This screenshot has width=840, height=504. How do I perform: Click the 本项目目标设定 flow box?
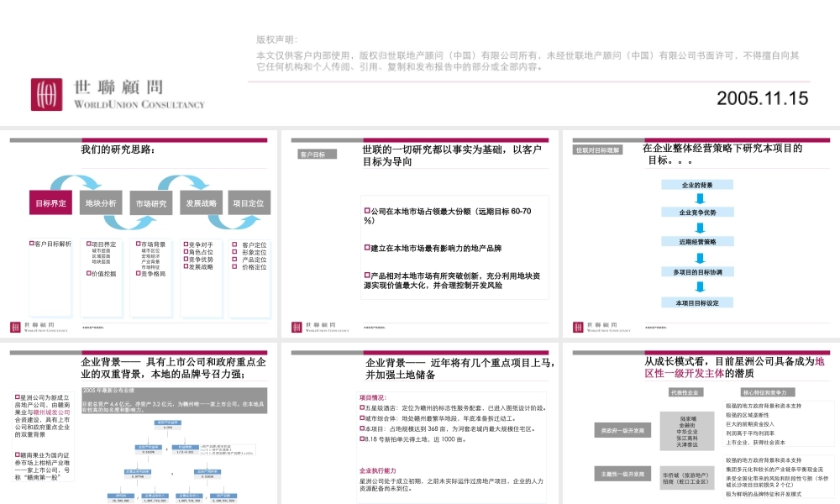(697, 302)
